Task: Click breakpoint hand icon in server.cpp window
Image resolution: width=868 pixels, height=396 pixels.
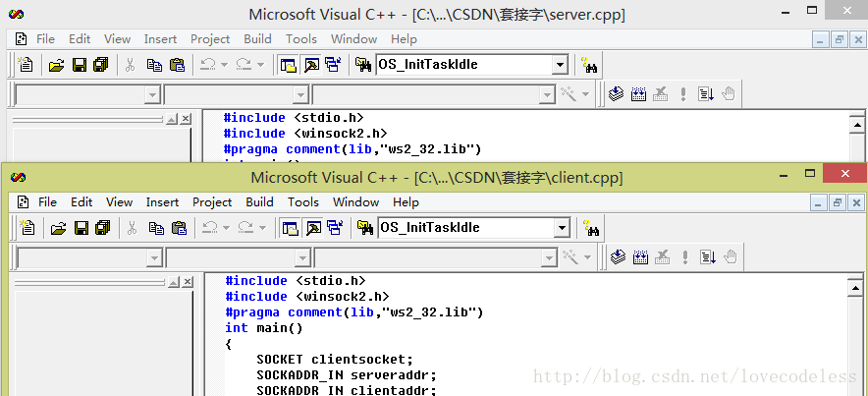Action: [x=729, y=94]
